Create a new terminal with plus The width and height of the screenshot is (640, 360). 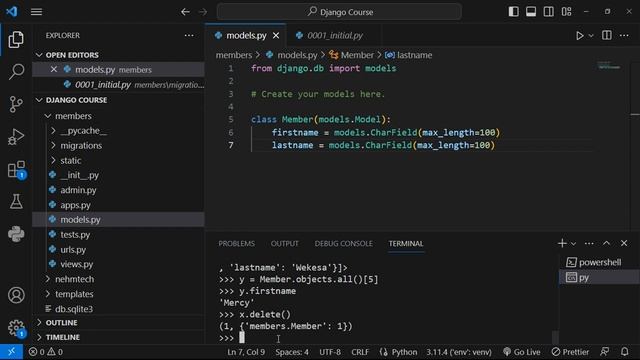(x=562, y=243)
